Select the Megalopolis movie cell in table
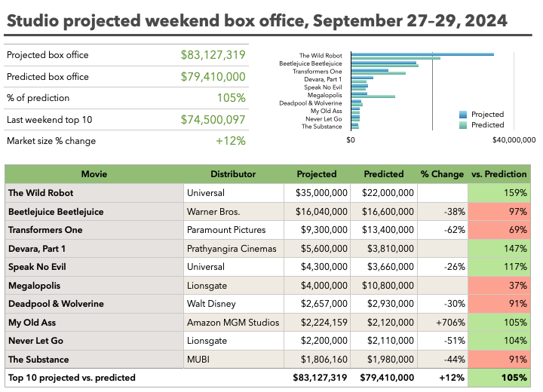The image size is (543, 392). 94,286
